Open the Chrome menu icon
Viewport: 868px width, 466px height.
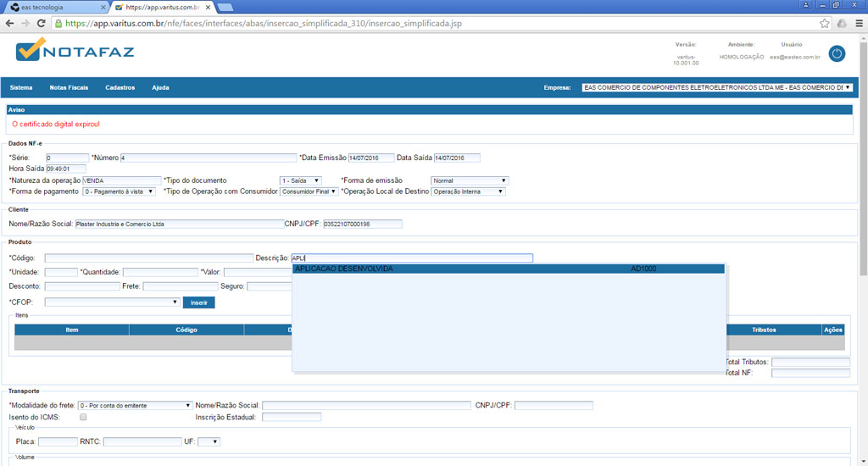coord(856,23)
